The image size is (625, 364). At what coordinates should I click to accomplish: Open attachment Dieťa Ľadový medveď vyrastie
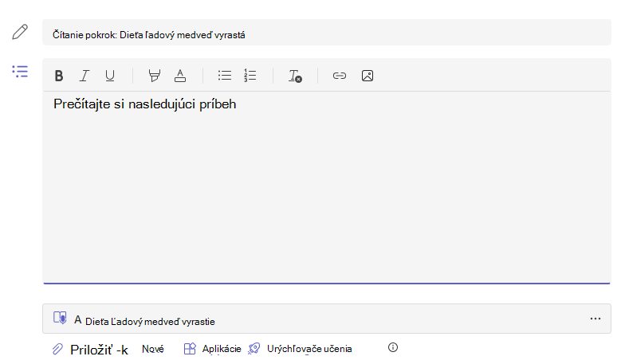[x=327, y=319]
